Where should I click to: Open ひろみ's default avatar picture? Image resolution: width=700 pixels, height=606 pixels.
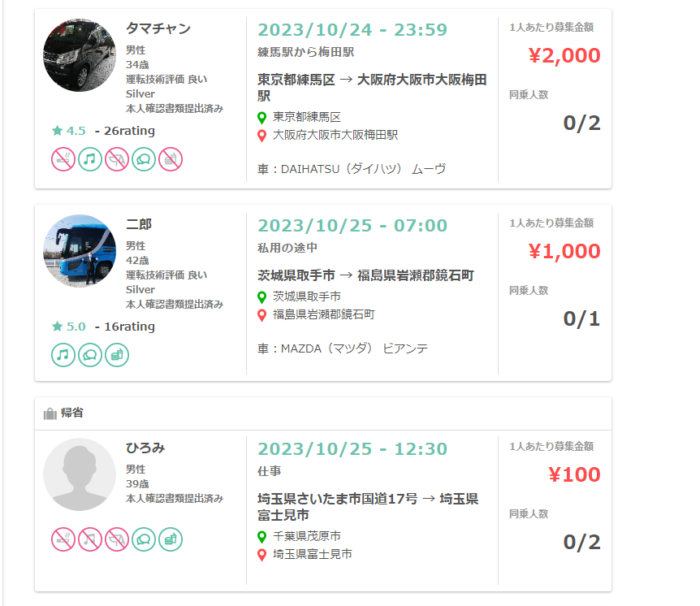coord(80,474)
